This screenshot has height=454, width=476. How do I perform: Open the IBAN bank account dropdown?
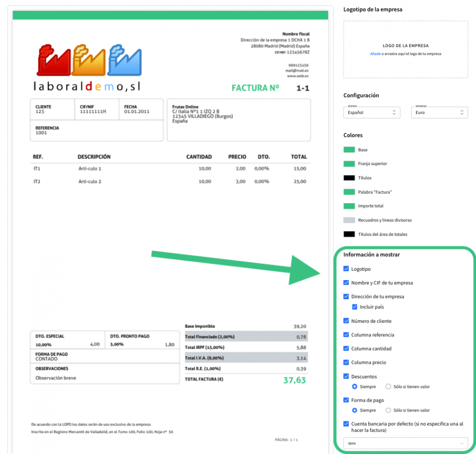coord(406,443)
